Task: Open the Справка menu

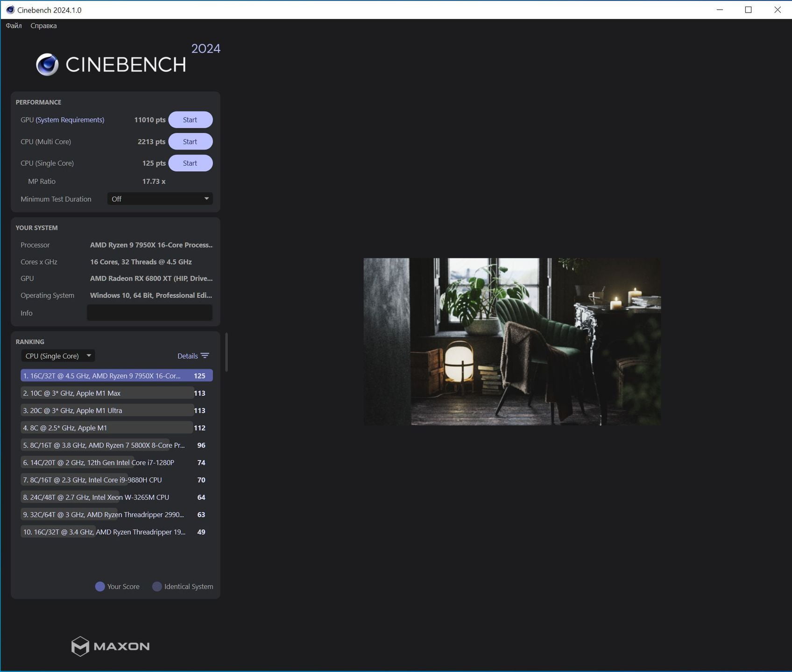Action: tap(43, 26)
